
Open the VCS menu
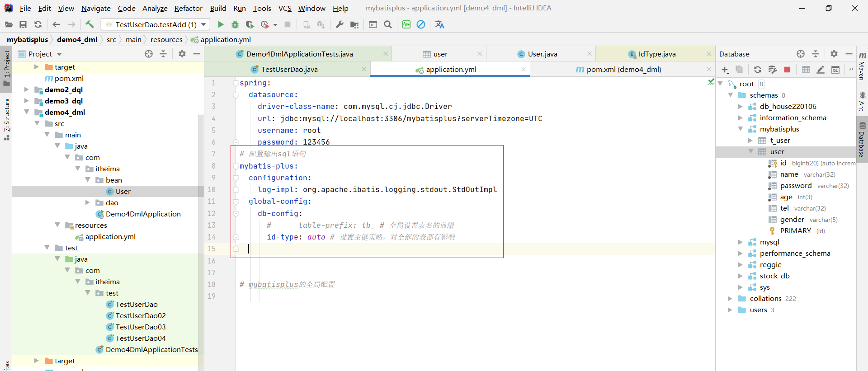coord(285,8)
